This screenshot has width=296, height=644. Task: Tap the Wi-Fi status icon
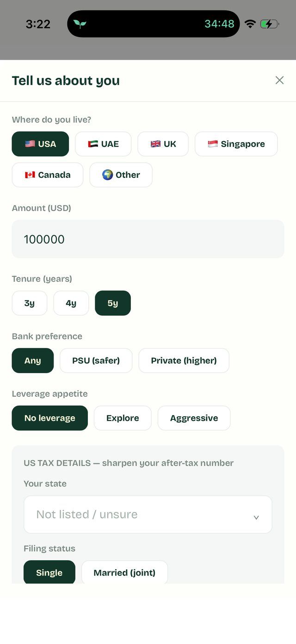click(250, 24)
